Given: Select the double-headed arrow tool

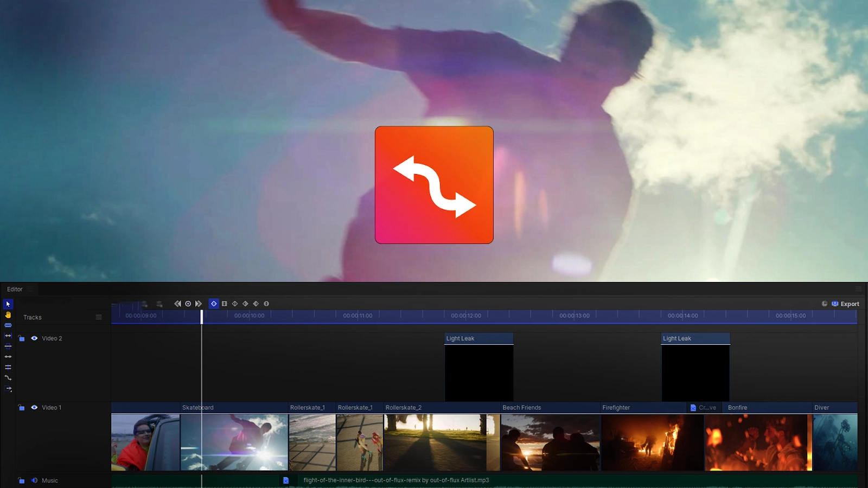Looking at the screenshot, I should pos(8,357).
